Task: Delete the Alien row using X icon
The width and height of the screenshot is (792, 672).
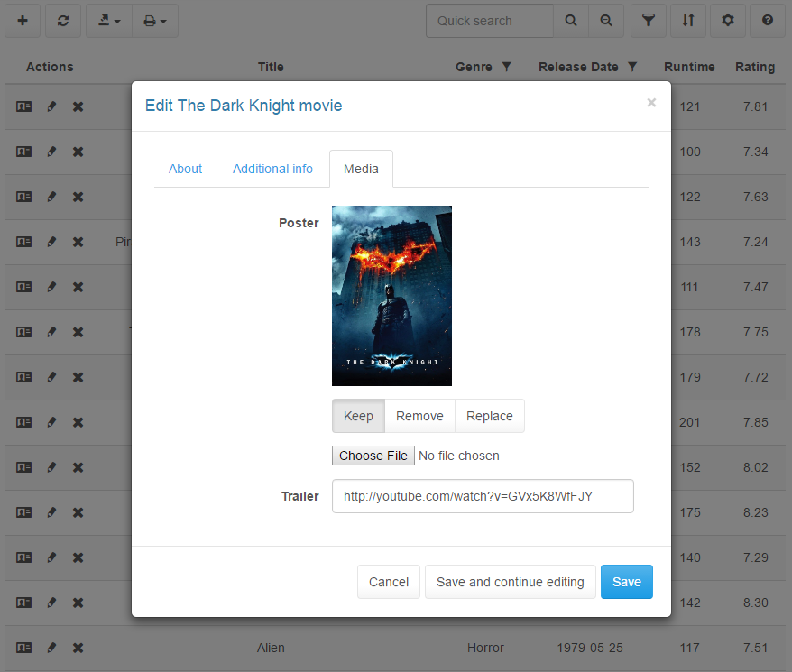Action: click(x=78, y=648)
